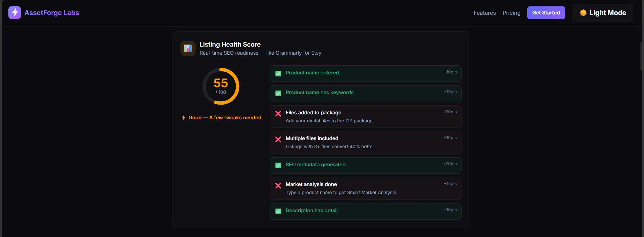Click the +15pts value on Product name keywords row

tap(450, 92)
